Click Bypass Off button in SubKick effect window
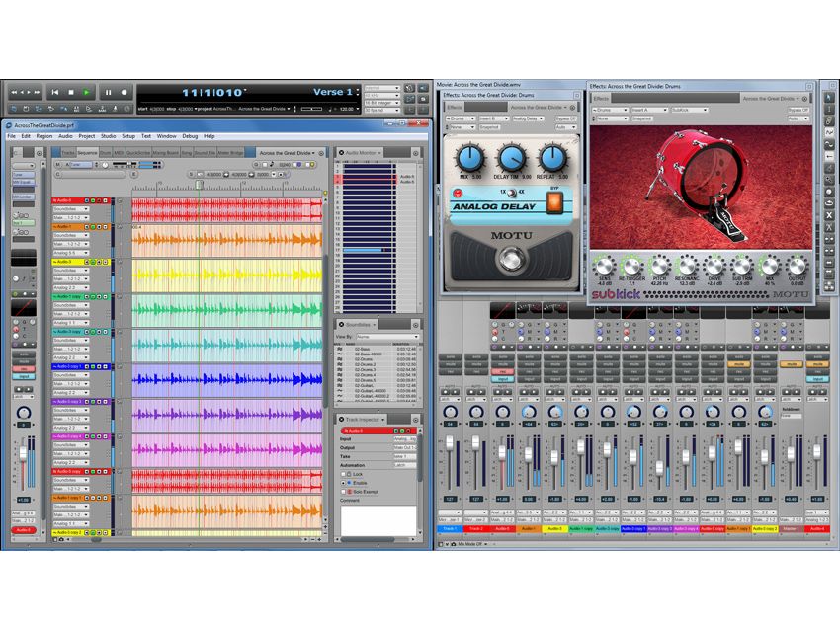 click(798, 110)
